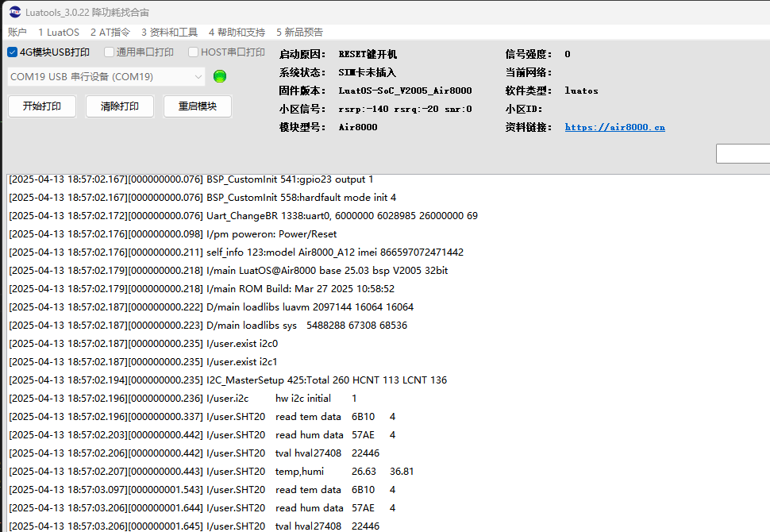The height and width of the screenshot is (532, 770).
Task: Open the 5 新品预告 menu
Action: coord(299,33)
